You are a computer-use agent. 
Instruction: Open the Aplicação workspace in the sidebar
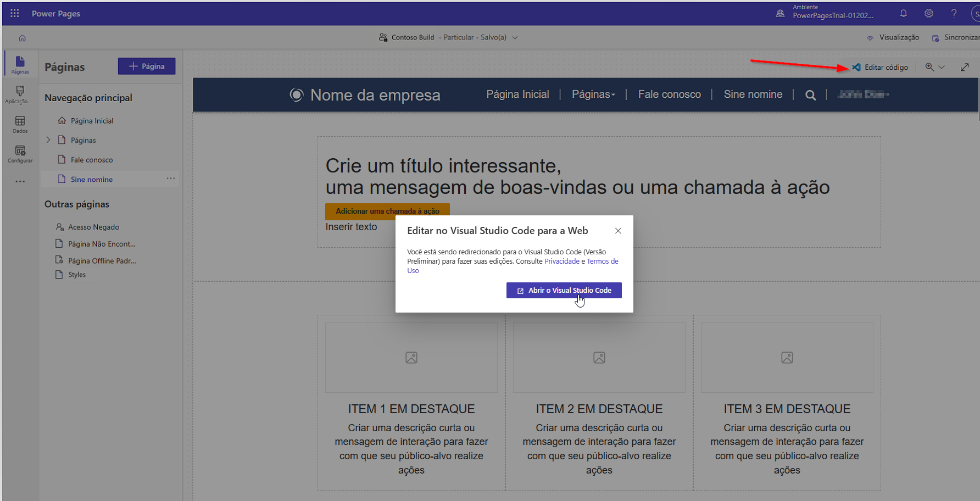coord(20,94)
